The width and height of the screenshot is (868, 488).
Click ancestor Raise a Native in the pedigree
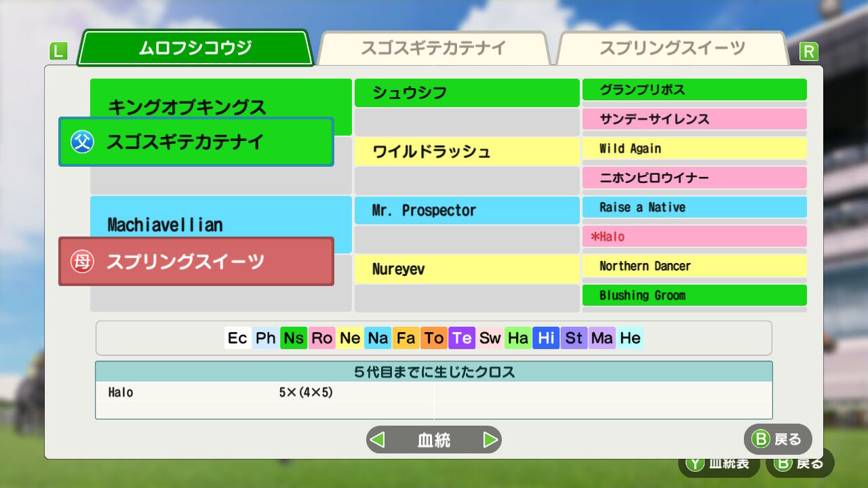click(694, 207)
